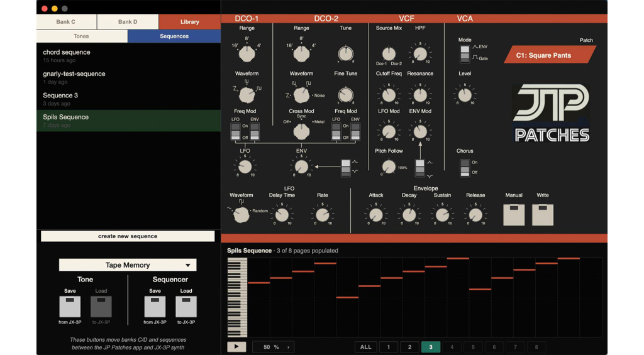Open the 50 % tempo selector arrow

pyautogui.click(x=288, y=347)
